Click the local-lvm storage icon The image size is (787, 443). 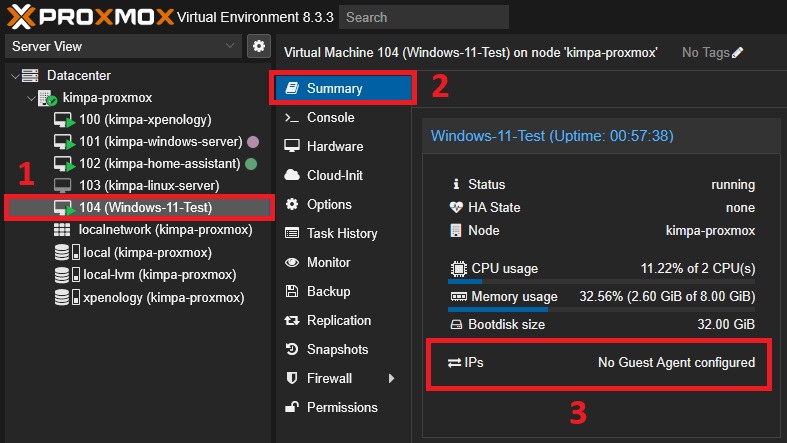pos(62,275)
